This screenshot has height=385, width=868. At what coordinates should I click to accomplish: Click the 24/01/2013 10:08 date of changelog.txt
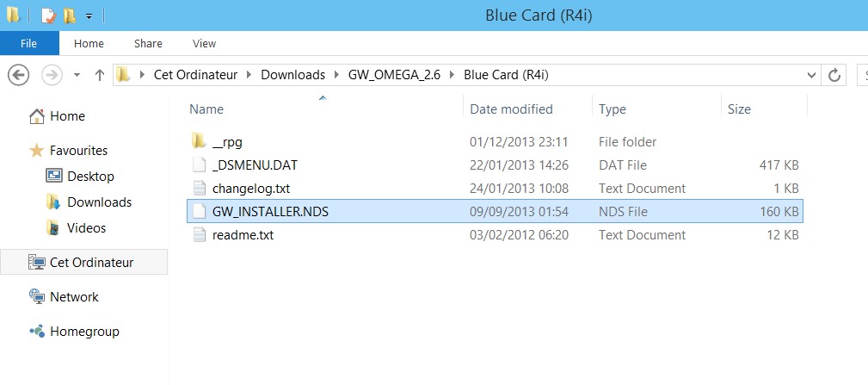tap(520, 189)
